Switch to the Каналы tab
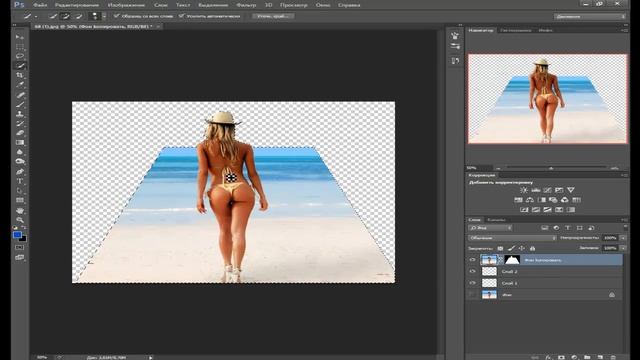Image resolution: width=640 pixels, height=360 pixels. pyautogui.click(x=496, y=220)
